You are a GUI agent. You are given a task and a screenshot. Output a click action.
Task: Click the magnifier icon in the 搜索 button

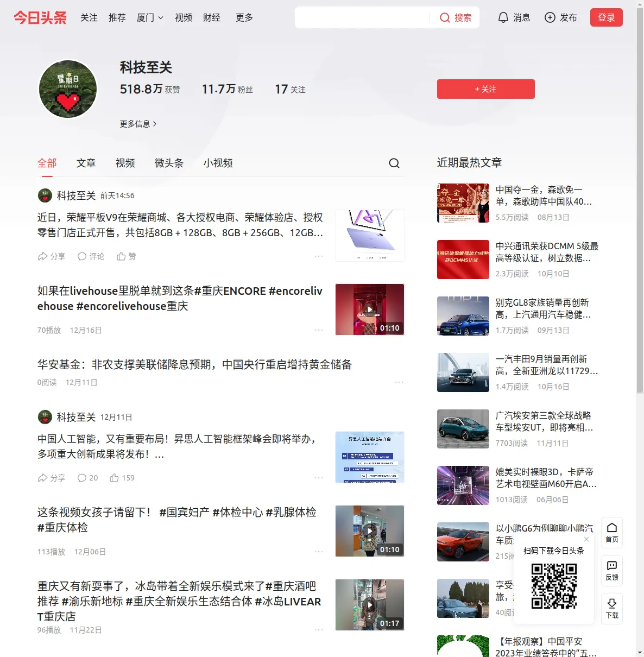click(445, 17)
